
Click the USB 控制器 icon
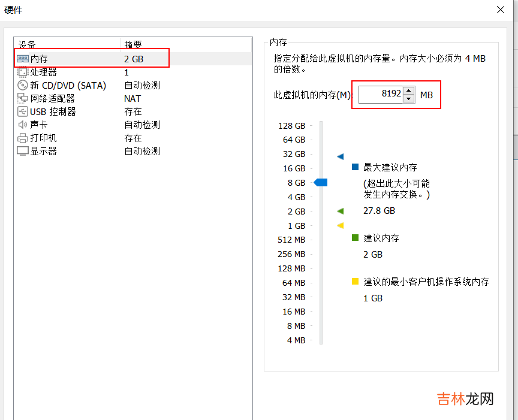[x=23, y=111]
